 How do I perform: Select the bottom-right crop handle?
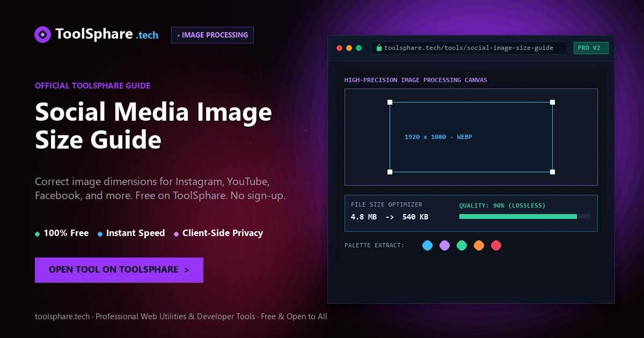(552, 172)
